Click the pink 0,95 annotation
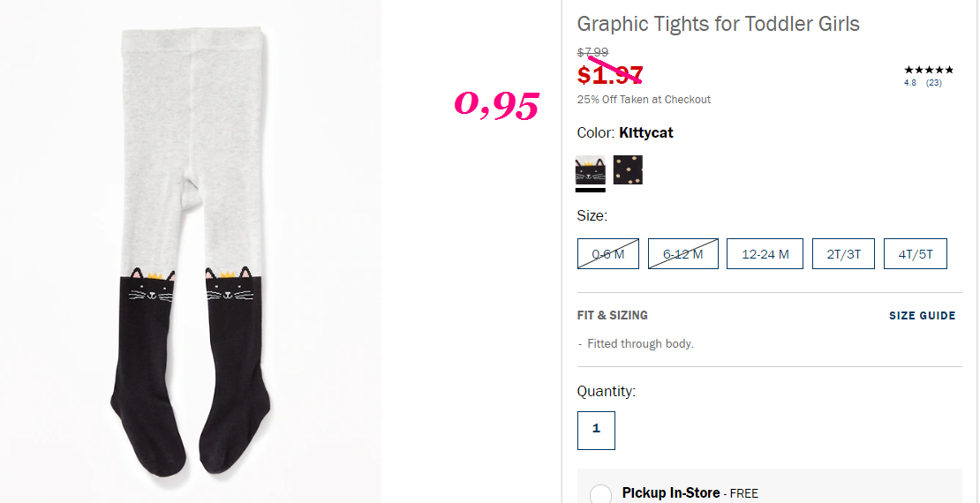Image resolution: width=980 pixels, height=503 pixels. pos(496,104)
